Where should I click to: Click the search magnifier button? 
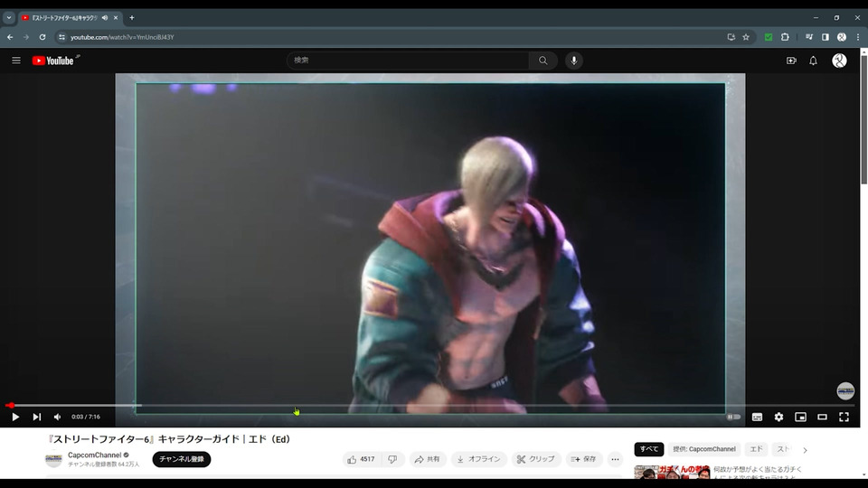pos(543,61)
